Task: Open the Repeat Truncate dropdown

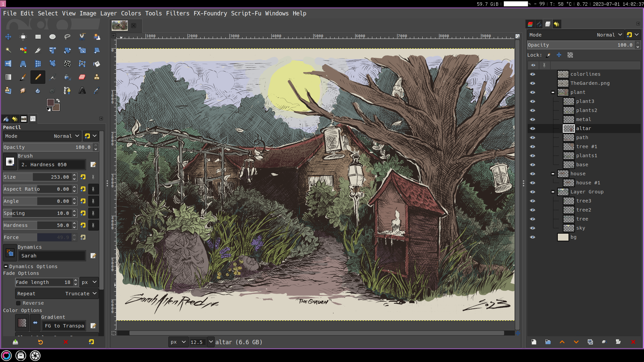Action: coord(56,294)
